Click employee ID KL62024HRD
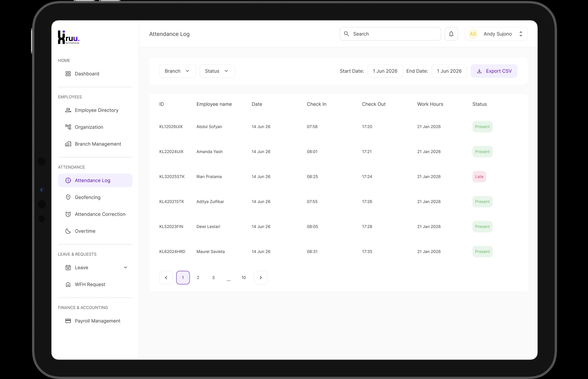Image resolution: width=588 pixels, height=379 pixels. pos(172,251)
